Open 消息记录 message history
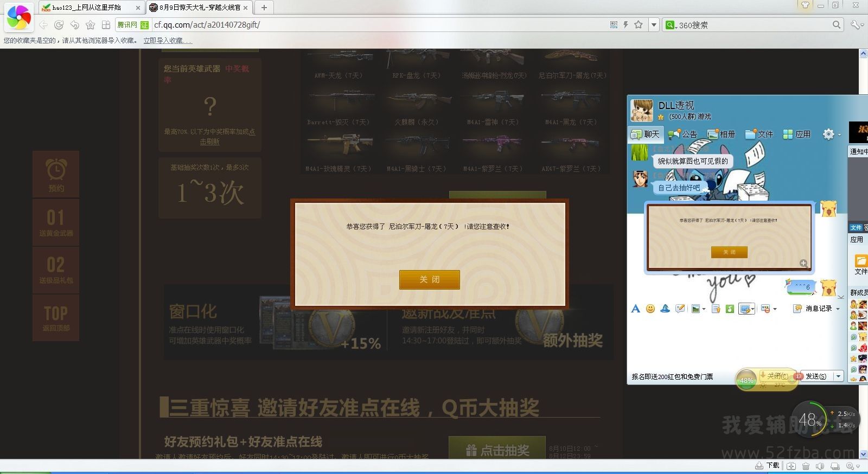Screen dimensions: 868x474 coord(813,309)
